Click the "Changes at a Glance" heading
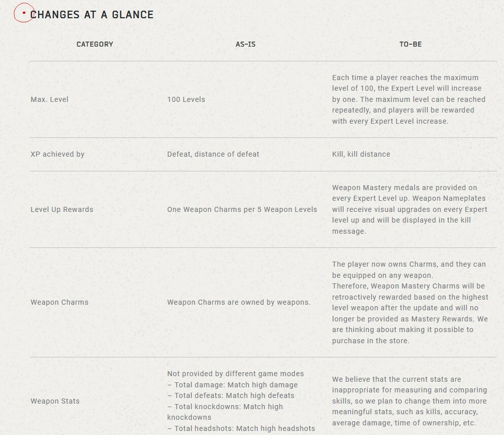This screenshot has height=435, width=504. tap(92, 15)
